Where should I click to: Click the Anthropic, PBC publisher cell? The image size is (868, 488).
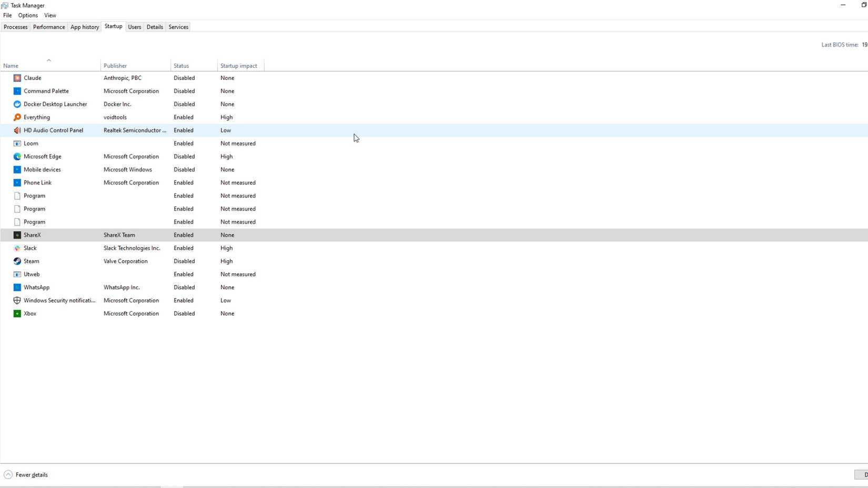pos(123,78)
